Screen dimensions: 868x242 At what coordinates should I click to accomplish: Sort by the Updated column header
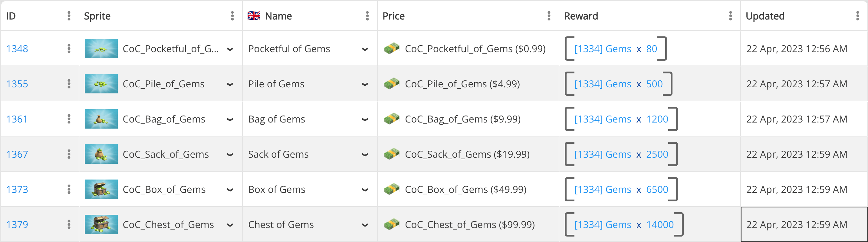(765, 16)
